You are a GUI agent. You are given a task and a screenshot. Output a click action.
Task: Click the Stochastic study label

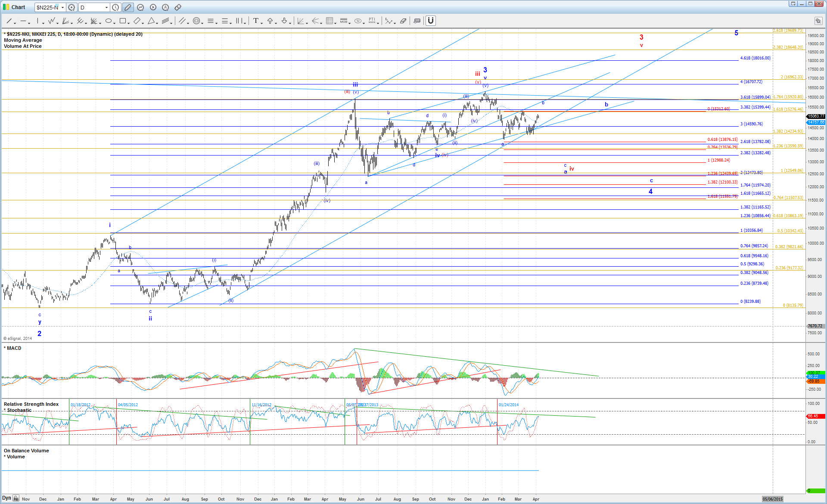[x=19, y=410]
